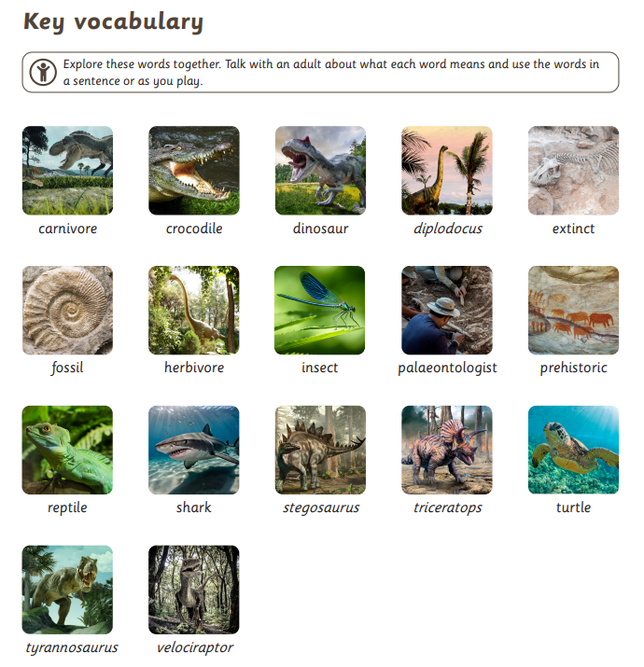This screenshot has height=667, width=644.
Task: Select the tyrannosaurus roaring image
Action: click(x=68, y=590)
